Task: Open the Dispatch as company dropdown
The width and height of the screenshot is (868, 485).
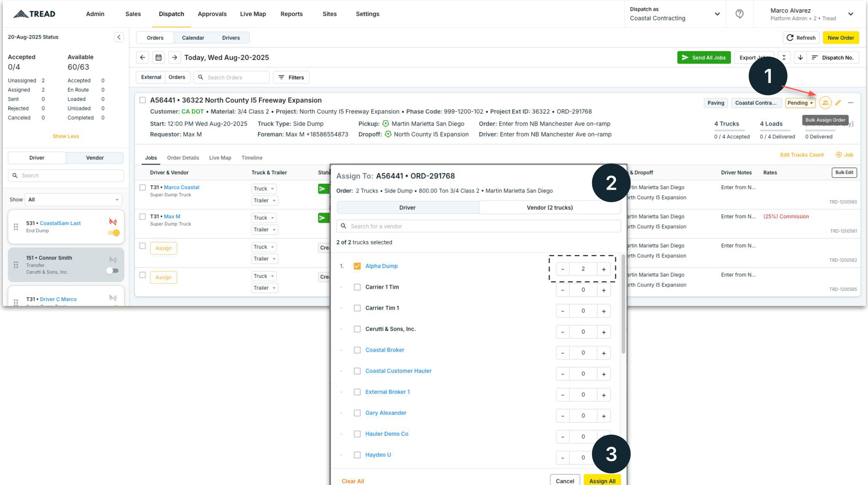Action: (675, 14)
